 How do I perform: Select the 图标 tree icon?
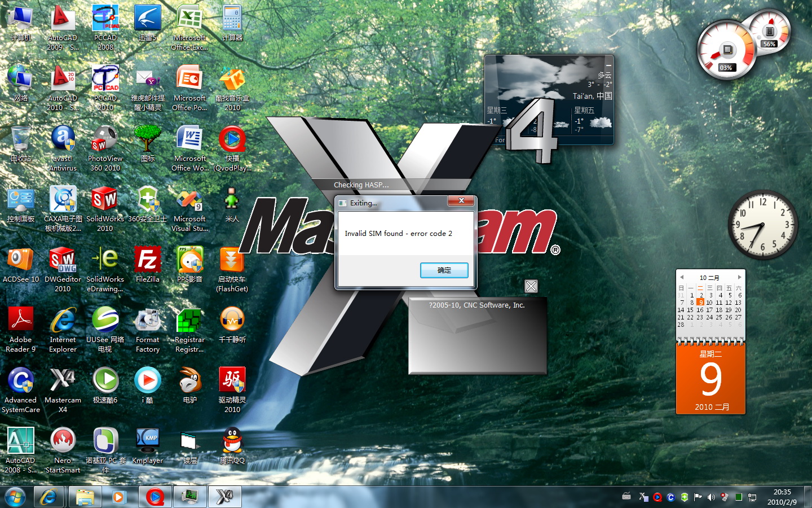[147, 144]
